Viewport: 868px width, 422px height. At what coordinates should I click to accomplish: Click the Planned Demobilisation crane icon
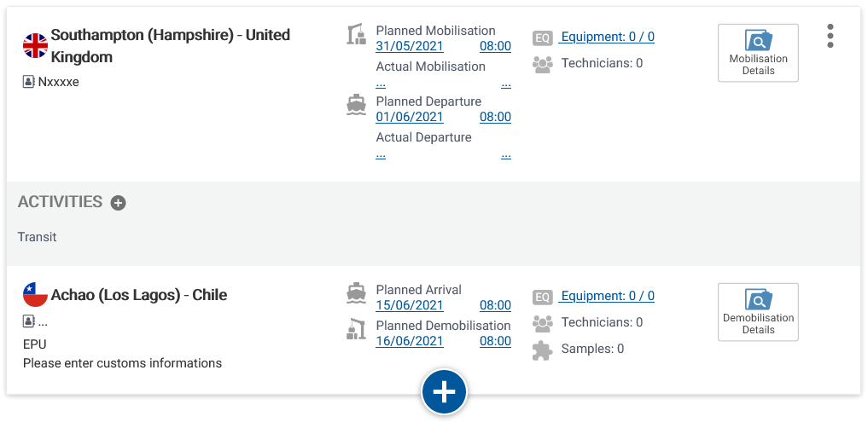point(356,329)
